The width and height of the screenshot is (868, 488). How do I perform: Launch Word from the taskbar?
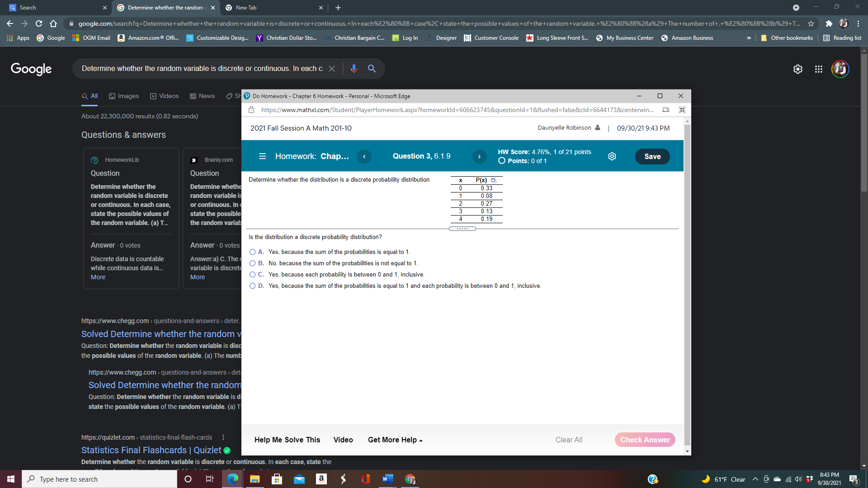[x=387, y=479]
